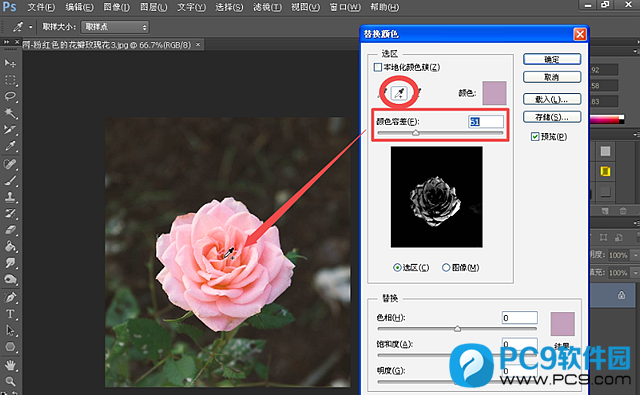Select the Brush tool
Image resolution: width=640 pixels, height=395 pixels.
click(x=10, y=180)
